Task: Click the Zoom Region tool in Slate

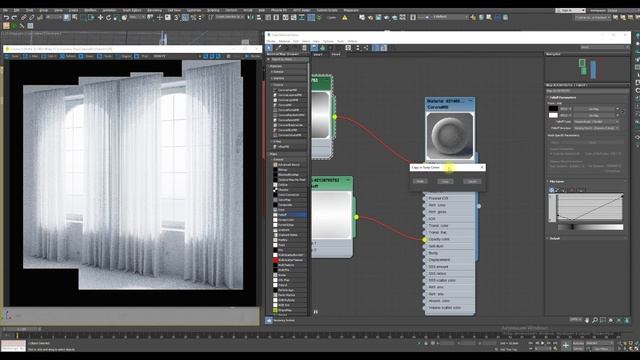Action: click(x=603, y=320)
